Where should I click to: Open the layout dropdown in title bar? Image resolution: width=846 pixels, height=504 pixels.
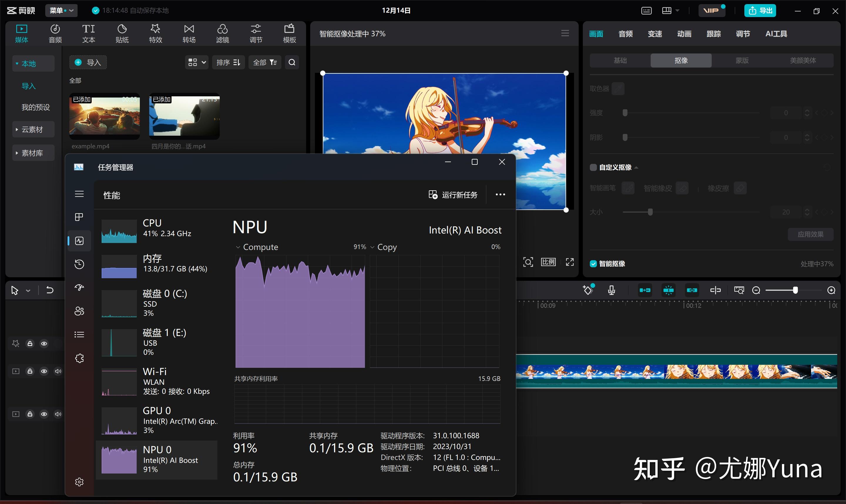click(x=671, y=11)
